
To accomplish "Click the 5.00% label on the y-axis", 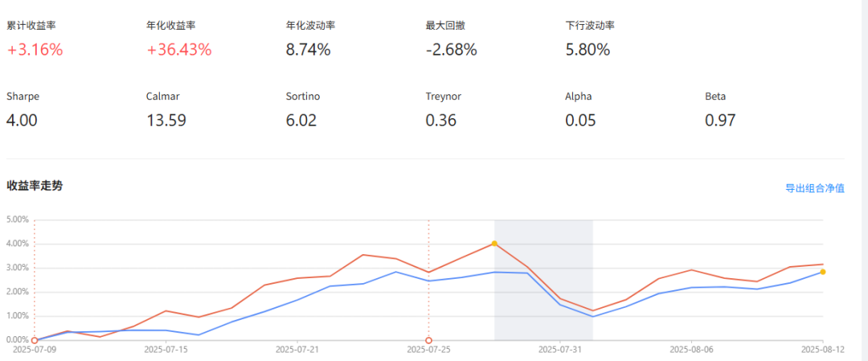I will (18, 219).
